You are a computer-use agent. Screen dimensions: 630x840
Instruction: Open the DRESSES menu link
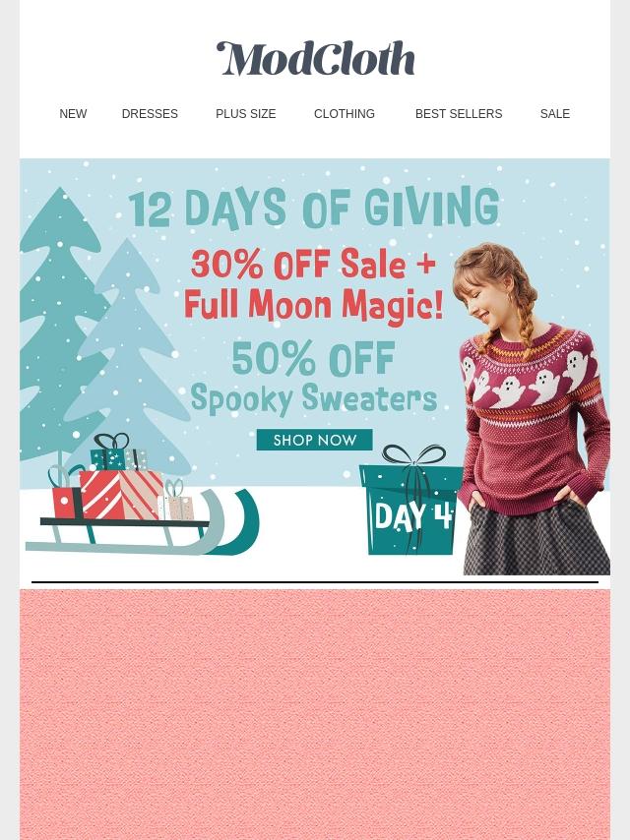click(150, 113)
